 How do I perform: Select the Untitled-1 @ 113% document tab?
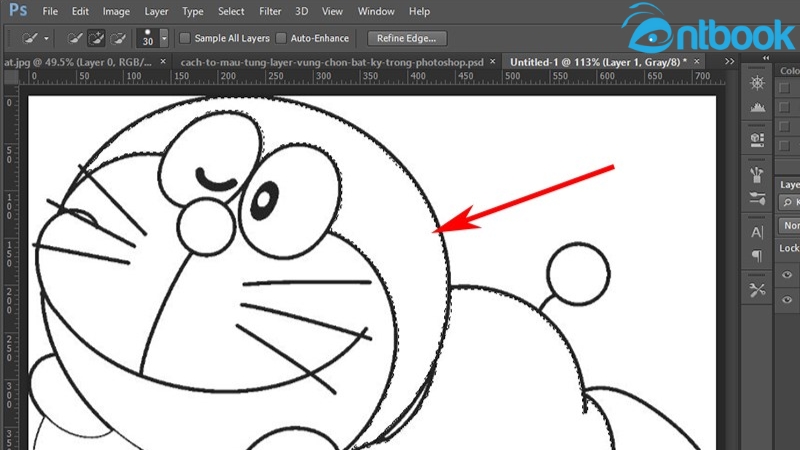click(598, 62)
